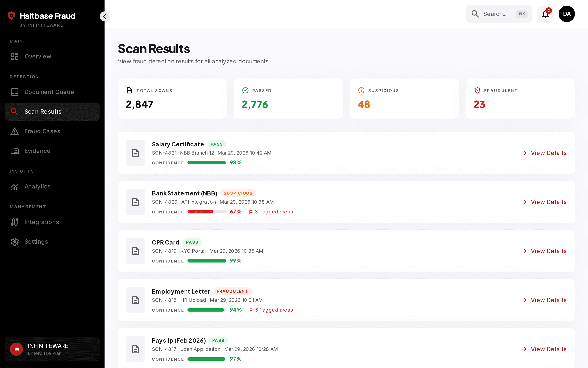Viewport: 588px width, 368px height.
Task: View Details for Payslip (Feb 2026)
Action: [x=544, y=349]
